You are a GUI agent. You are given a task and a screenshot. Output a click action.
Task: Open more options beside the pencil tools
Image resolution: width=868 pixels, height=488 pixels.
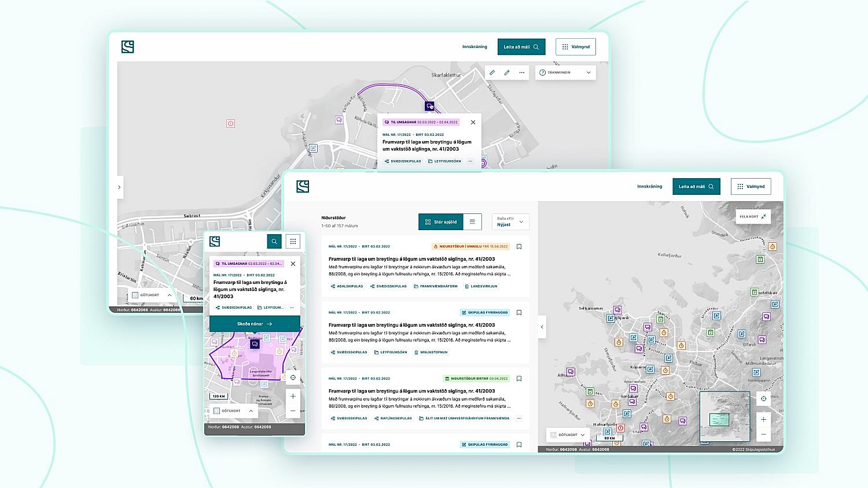click(x=521, y=73)
